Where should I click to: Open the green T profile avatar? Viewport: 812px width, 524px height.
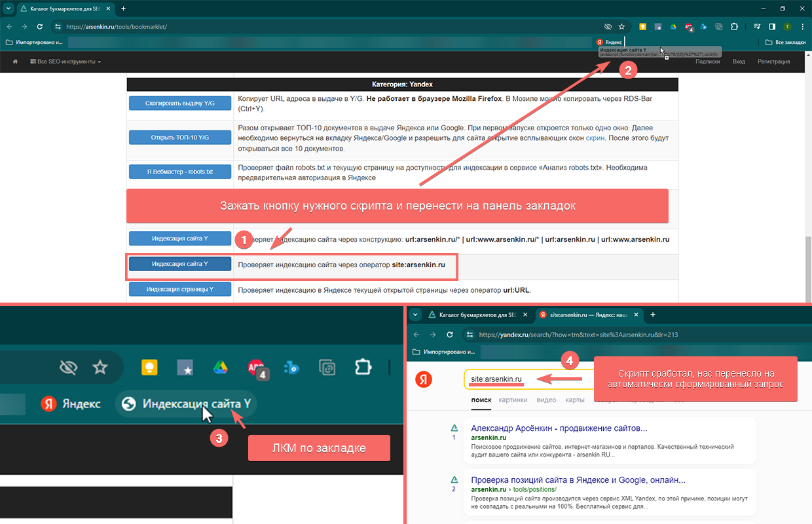[787, 27]
